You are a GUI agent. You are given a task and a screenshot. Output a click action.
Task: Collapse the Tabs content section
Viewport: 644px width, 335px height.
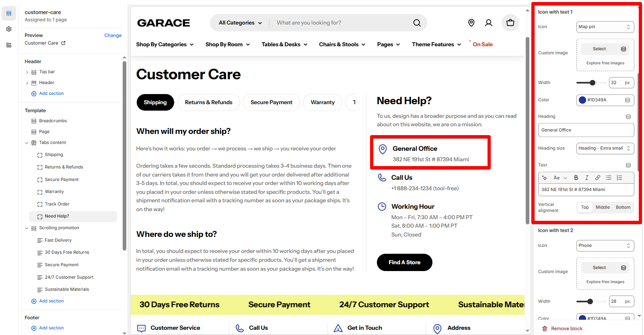click(27, 143)
